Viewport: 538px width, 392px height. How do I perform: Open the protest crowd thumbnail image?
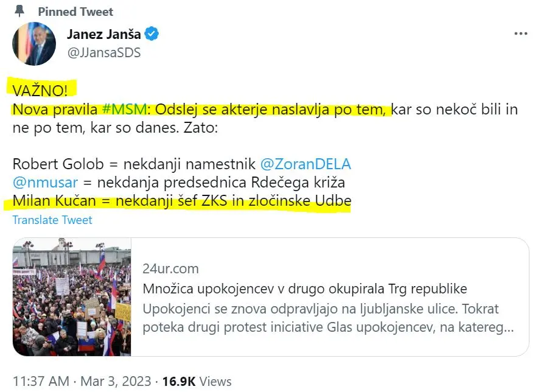pos(72,297)
